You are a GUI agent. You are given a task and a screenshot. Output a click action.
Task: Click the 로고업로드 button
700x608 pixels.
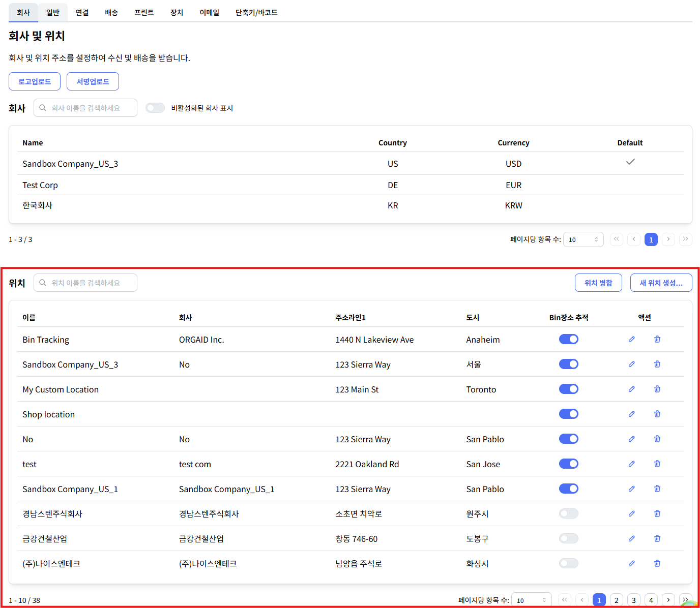(35, 81)
